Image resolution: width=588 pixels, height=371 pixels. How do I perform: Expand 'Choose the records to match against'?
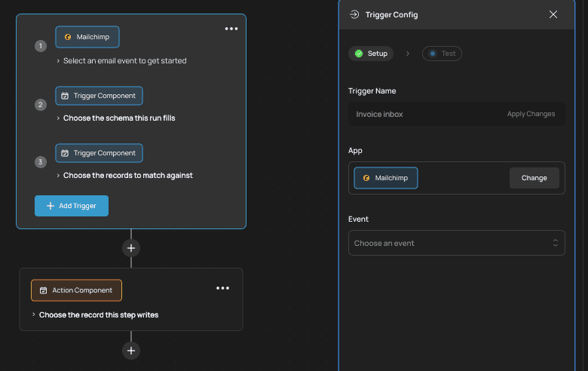(x=124, y=176)
